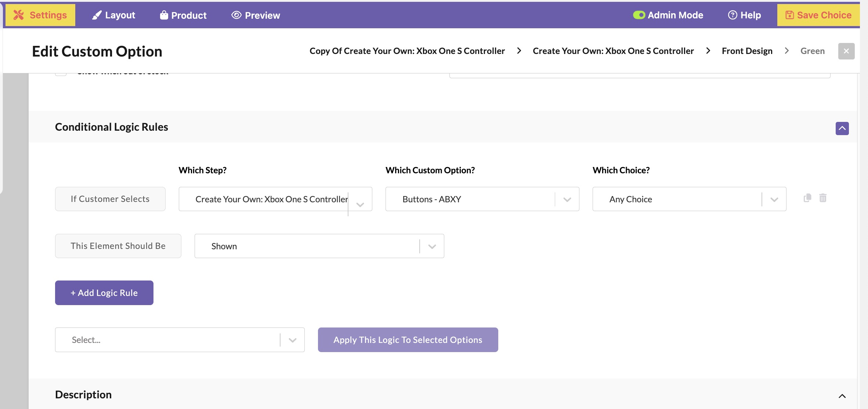Close the Edit Custom Option panel
The image size is (868, 409).
tap(846, 51)
